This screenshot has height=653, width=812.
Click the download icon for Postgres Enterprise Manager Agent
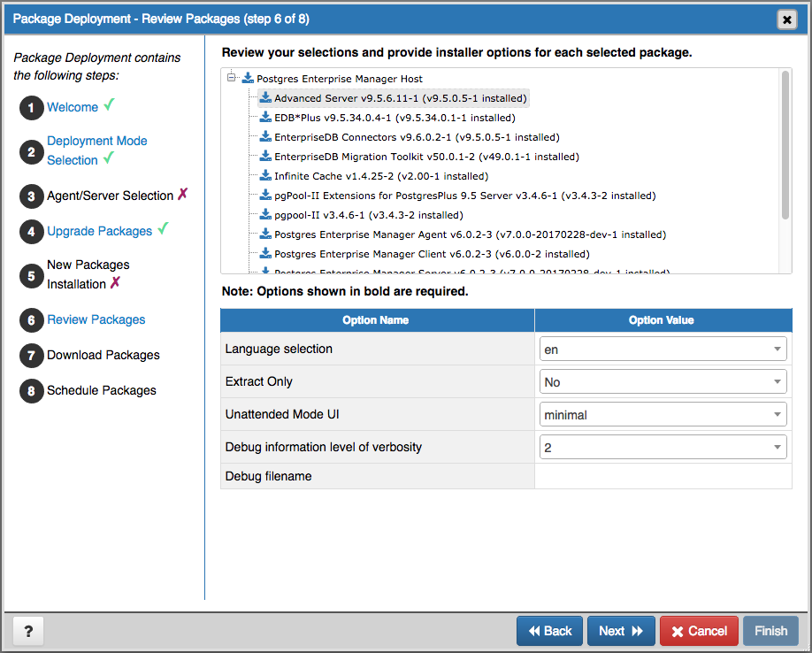point(265,234)
